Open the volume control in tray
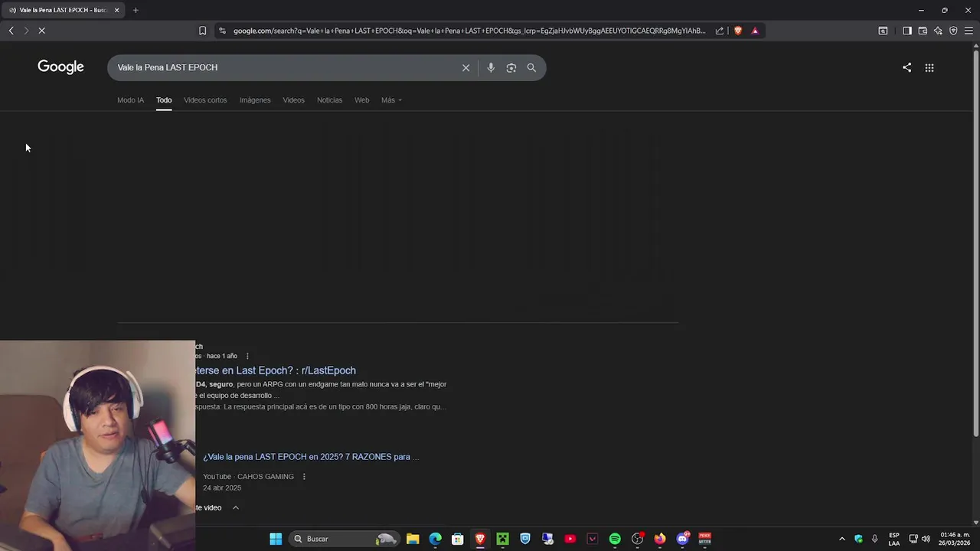The image size is (980, 551). pyautogui.click(x=926, y=539)
